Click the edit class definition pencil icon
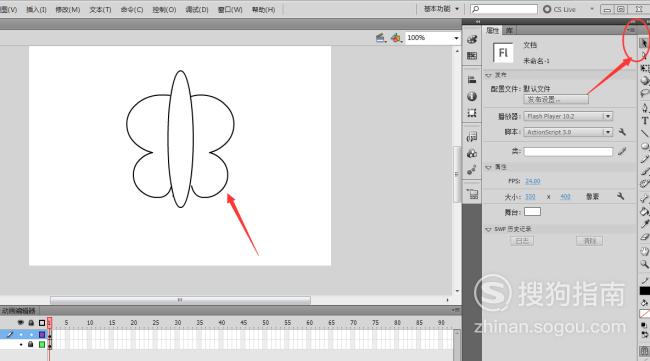The image size is (650, 361). [x=622, y=151]
